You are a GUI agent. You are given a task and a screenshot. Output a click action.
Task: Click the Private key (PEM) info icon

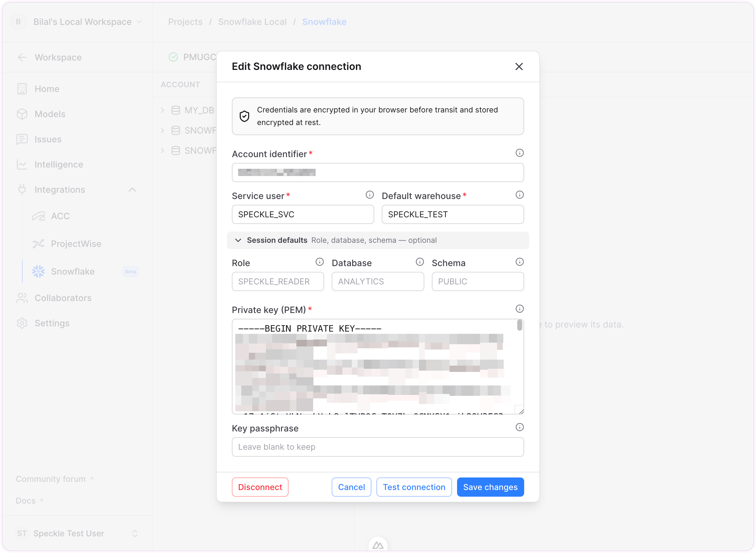click(x=519, y=309)
